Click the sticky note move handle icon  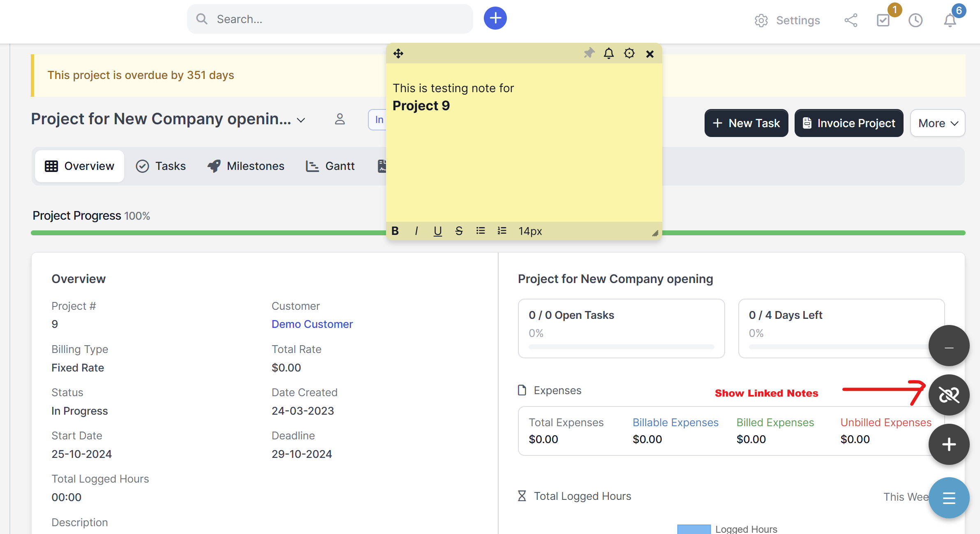tap(398, 53)
